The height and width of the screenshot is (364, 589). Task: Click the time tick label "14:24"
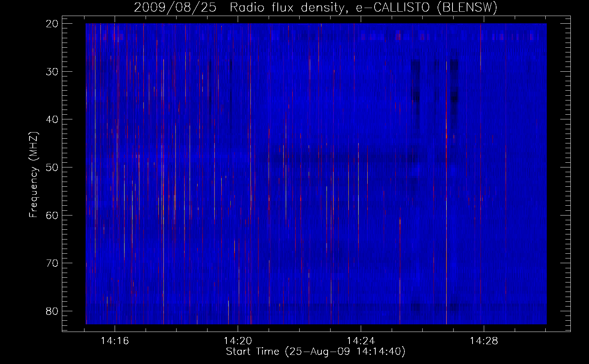tap(361, 341)
